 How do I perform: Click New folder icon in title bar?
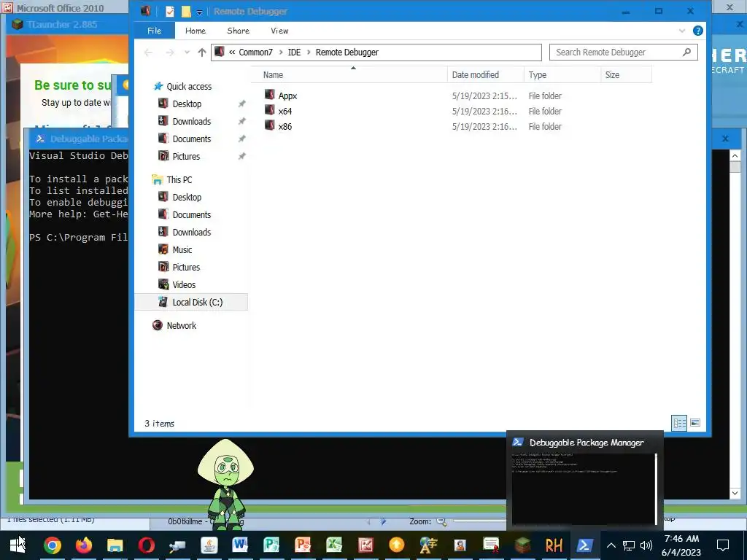[186, 12]
